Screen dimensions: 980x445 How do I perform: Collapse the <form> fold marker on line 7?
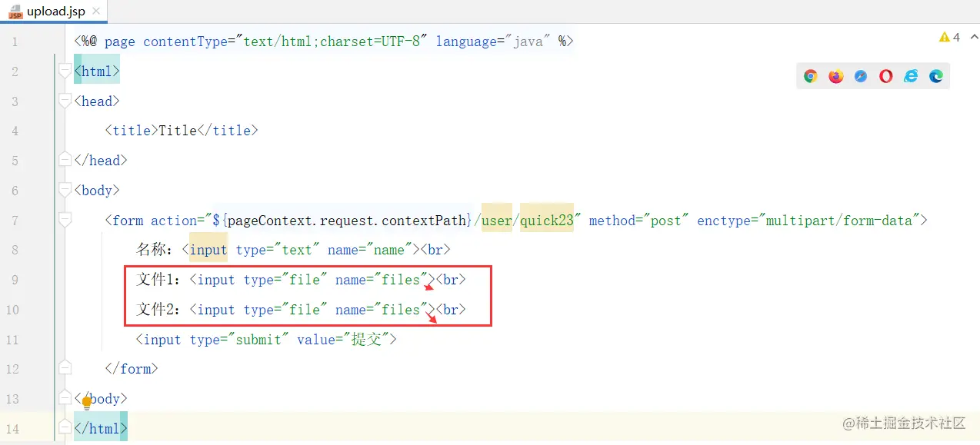pos(65,221)
